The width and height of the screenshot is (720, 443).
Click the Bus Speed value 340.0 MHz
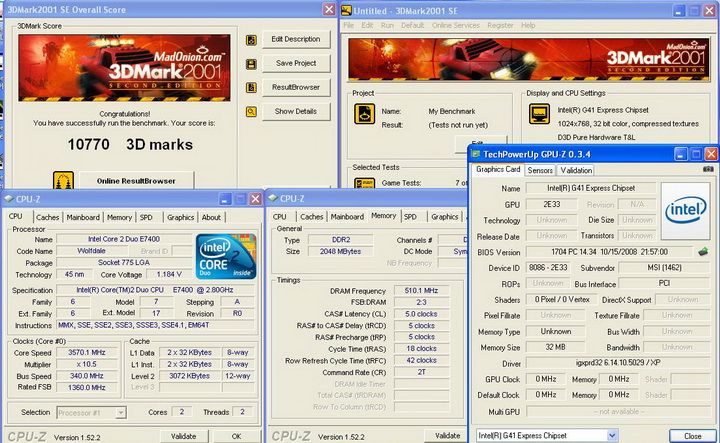click(x=87, y=376)
